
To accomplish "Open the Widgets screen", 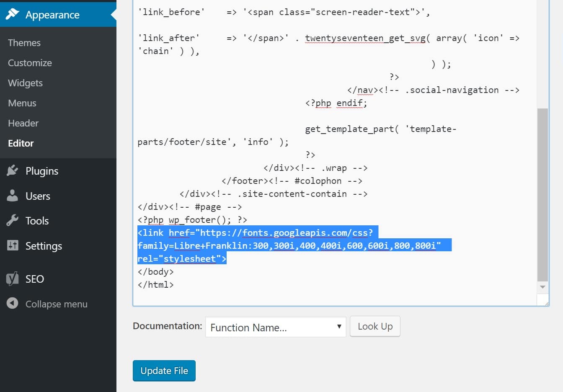I will pyautogui.click(x=25, y=83).
